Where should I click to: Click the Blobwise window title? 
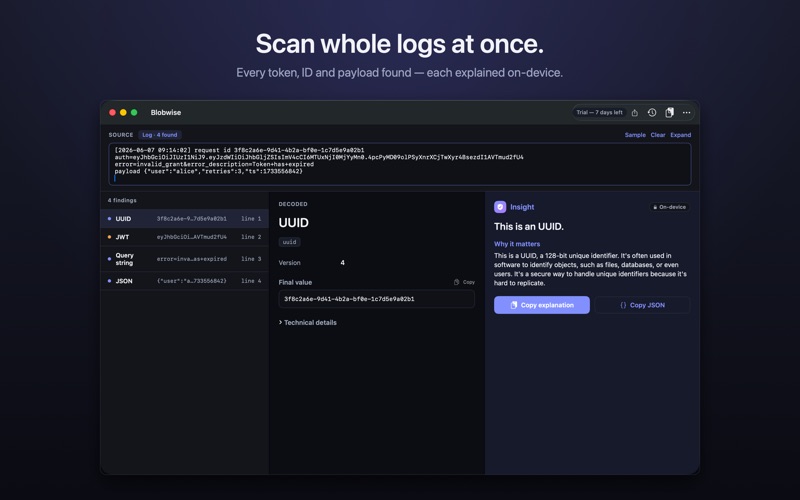[166, 113]
